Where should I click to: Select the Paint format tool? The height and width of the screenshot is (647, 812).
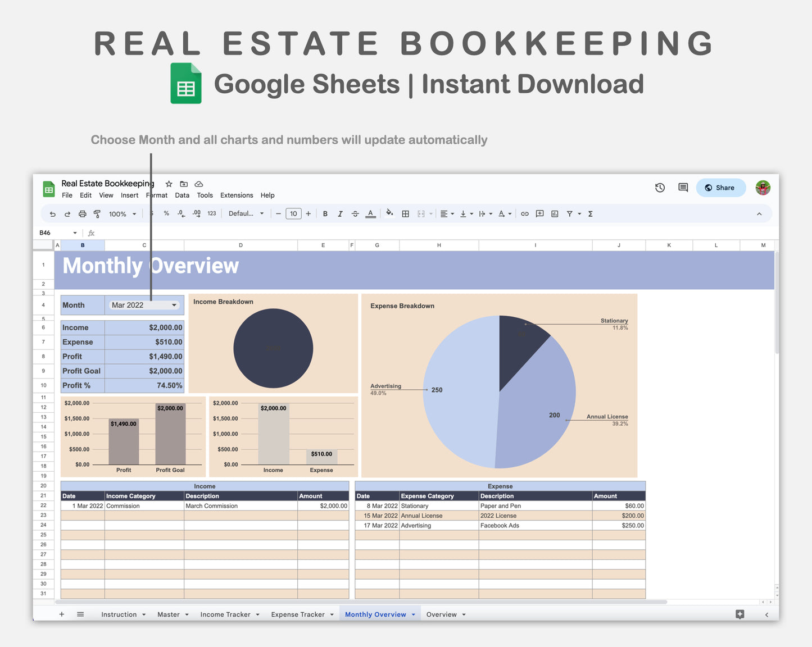point(97,214)
